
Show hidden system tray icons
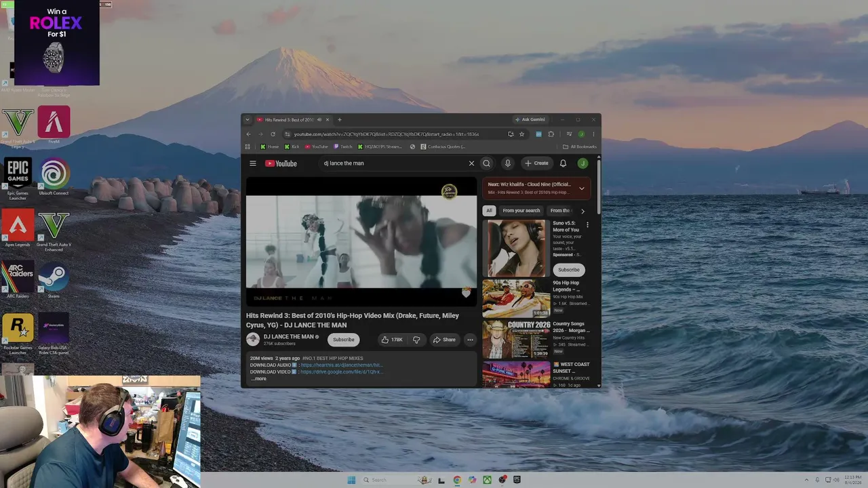click(x=806, y=480)
